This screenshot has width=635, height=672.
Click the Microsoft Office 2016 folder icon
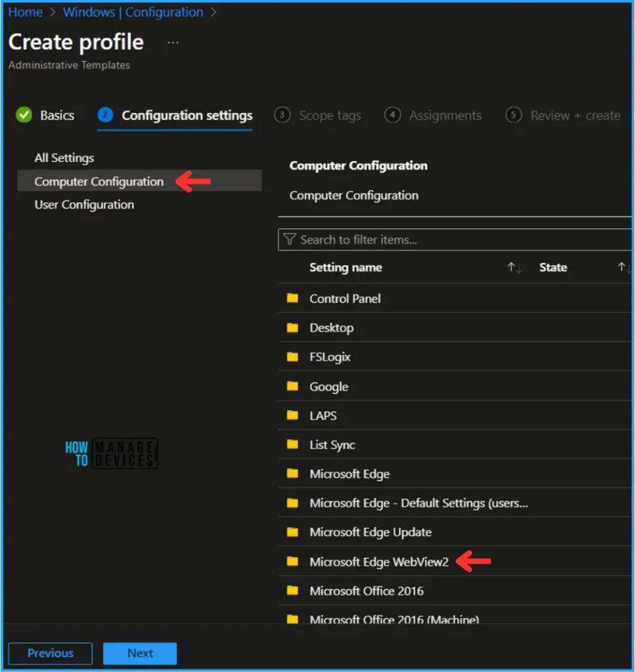(x=292, y=591)
